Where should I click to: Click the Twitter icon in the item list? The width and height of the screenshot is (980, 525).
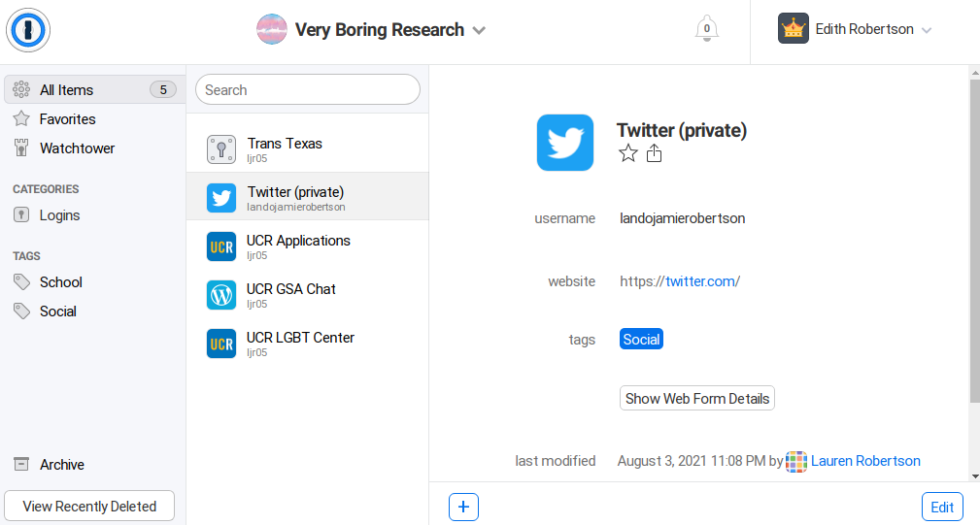221,198
